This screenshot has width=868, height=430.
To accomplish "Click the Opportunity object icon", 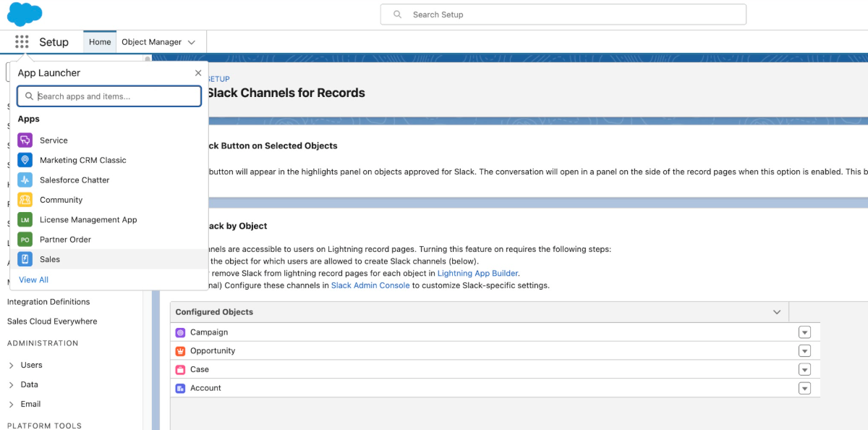I will point(181,351).
